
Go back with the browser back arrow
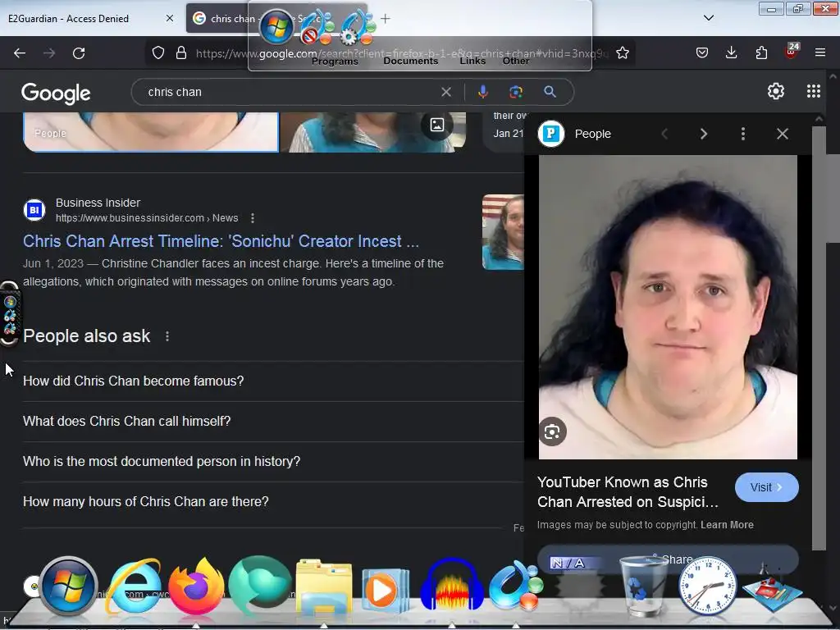point(20,53)
